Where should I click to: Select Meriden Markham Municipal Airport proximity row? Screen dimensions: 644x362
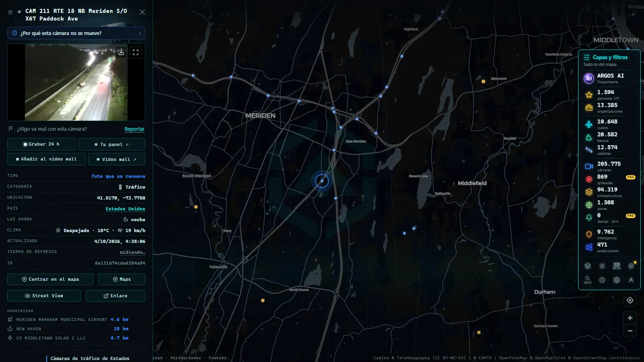[x=68, y=319]
